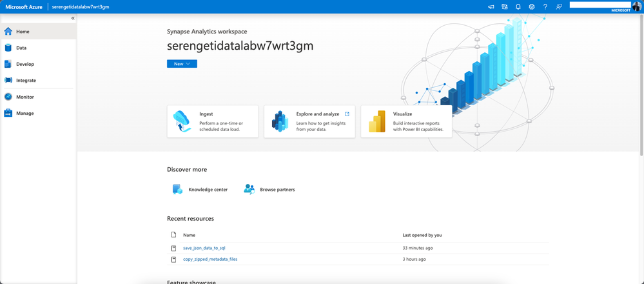Open save_json_data_to_sql notebook
The height and width of the screenshot is (284, 644).
click(204, 248)
